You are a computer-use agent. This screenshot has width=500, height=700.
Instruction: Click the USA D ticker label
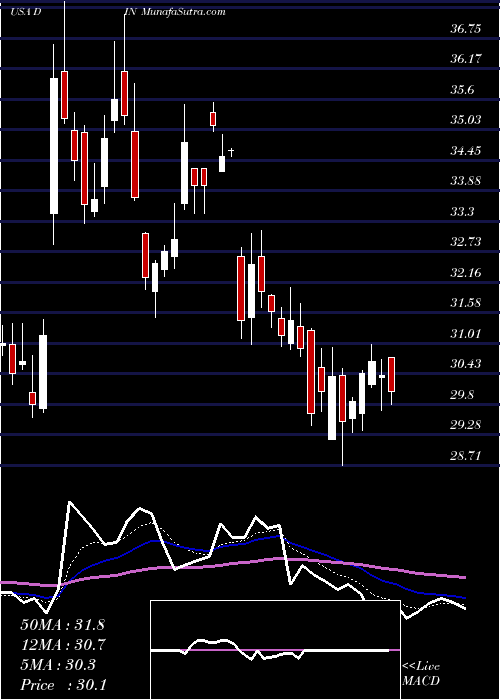25,12
